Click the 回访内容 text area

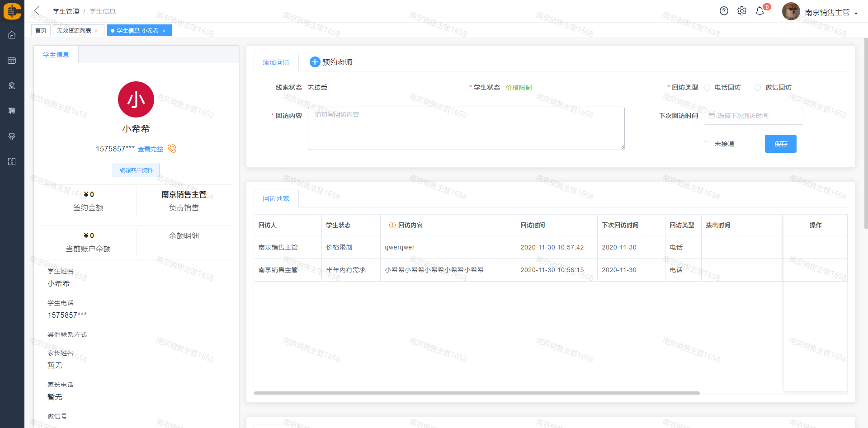pyautogui.click(x=466, y=128)
